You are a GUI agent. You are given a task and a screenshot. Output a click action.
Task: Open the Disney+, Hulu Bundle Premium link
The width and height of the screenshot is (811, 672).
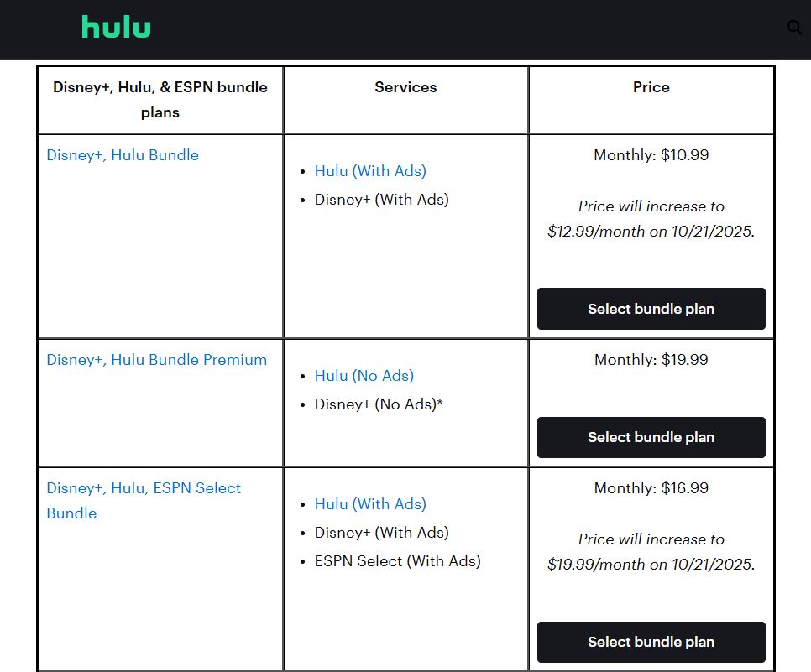157,359
